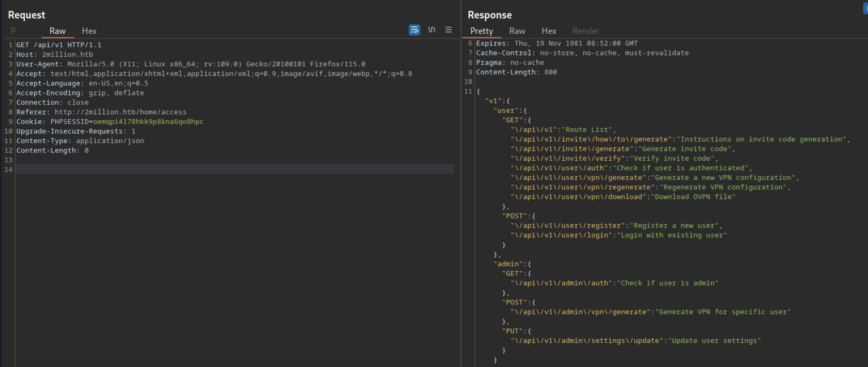Screen dimensions: 868x367
Task: Click the Referer header with /home/access URL
Action: coord(101,112)
